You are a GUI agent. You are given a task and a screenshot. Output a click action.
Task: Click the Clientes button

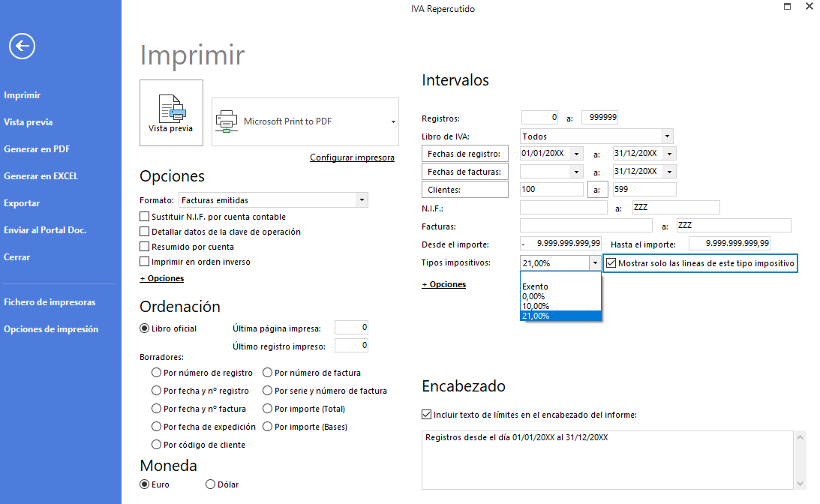[465, 190]
